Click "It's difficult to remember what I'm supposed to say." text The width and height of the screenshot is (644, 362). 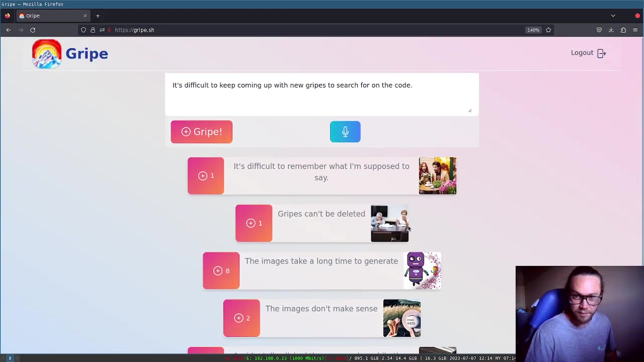[x=321, y=172]
